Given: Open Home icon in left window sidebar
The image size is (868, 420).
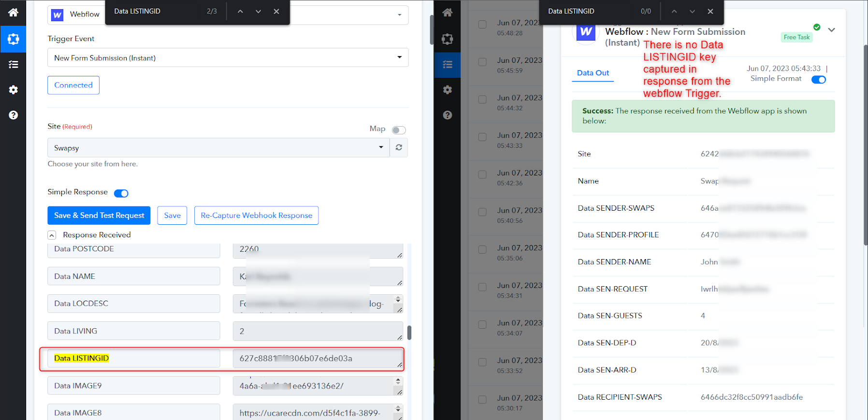Looking at the screenshot, I should 13,13.
